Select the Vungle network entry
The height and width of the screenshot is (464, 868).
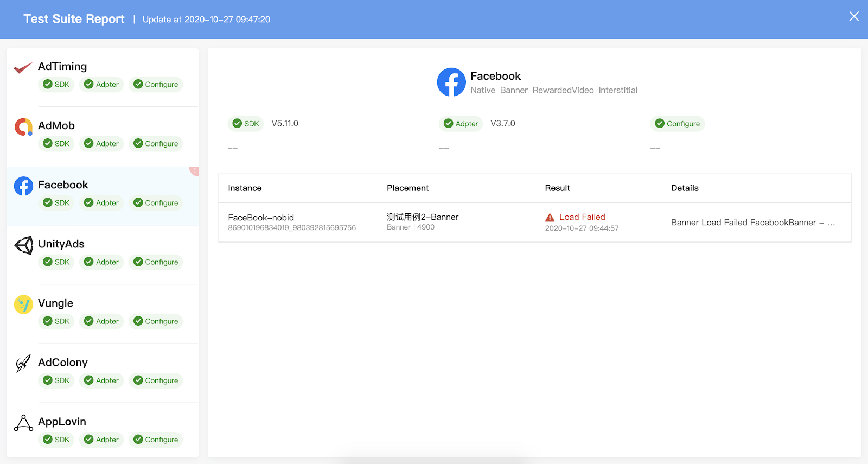pos(103,314)
